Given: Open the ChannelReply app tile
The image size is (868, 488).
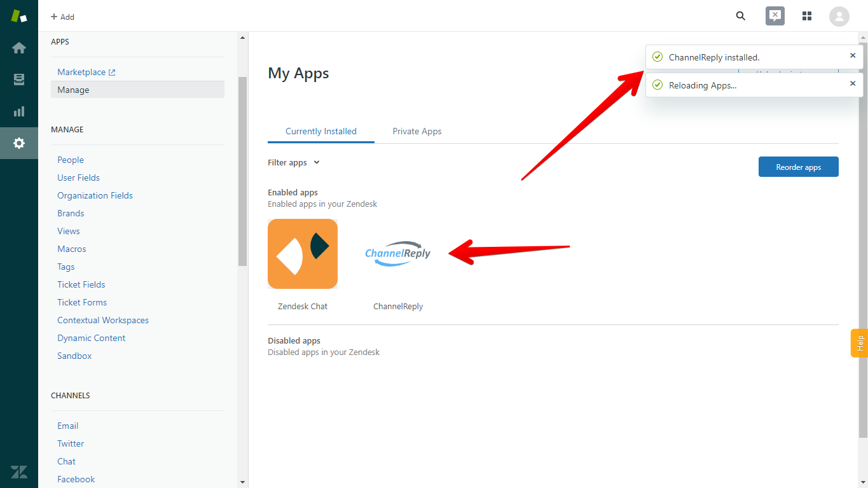Looking at the screenshot, I should pos(398,254).
